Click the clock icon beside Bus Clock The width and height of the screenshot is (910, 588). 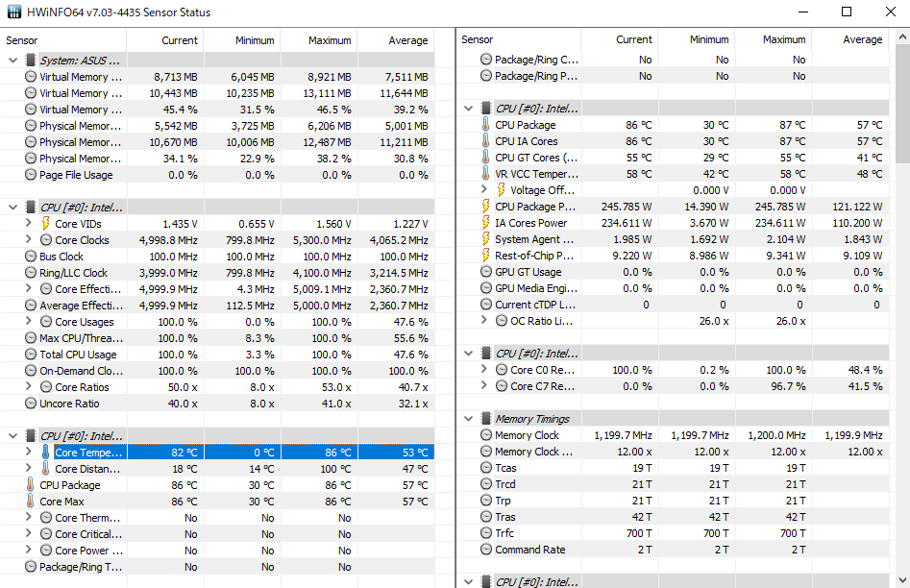click(31, 256)
